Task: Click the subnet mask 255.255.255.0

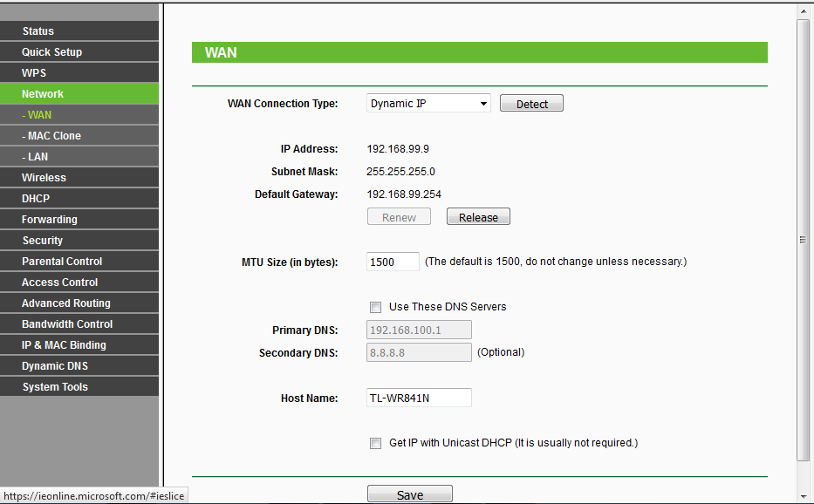Action: coord(400,171)
